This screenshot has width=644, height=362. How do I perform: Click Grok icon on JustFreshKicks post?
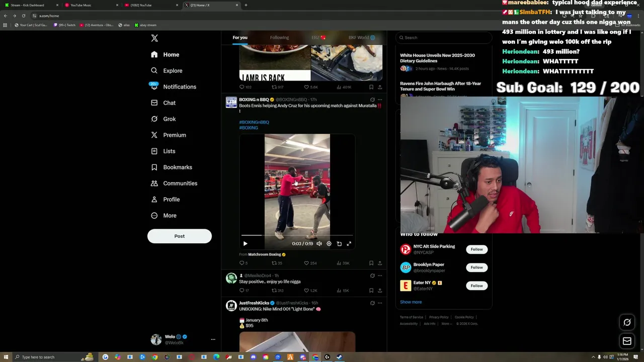click(x=372, y=303)
